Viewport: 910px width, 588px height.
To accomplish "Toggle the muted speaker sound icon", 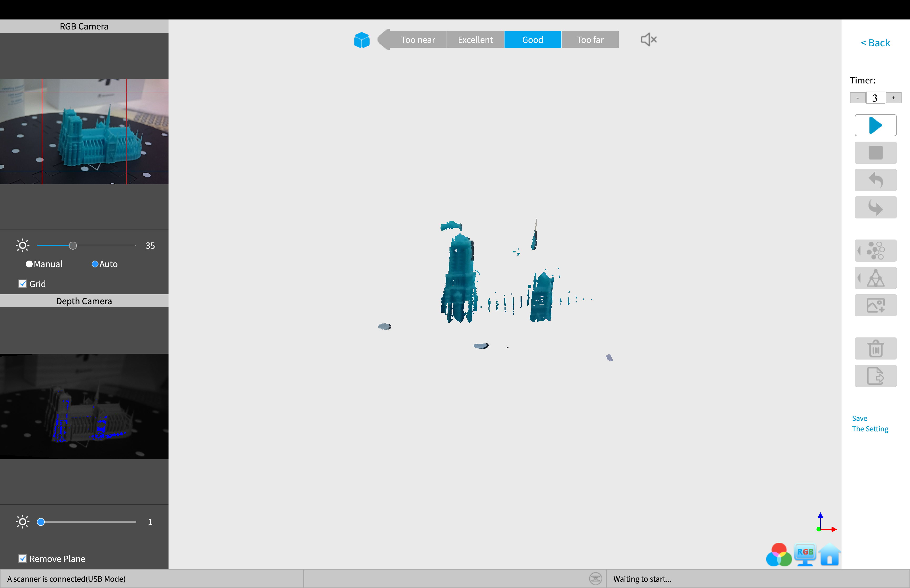I will (648, 39).
